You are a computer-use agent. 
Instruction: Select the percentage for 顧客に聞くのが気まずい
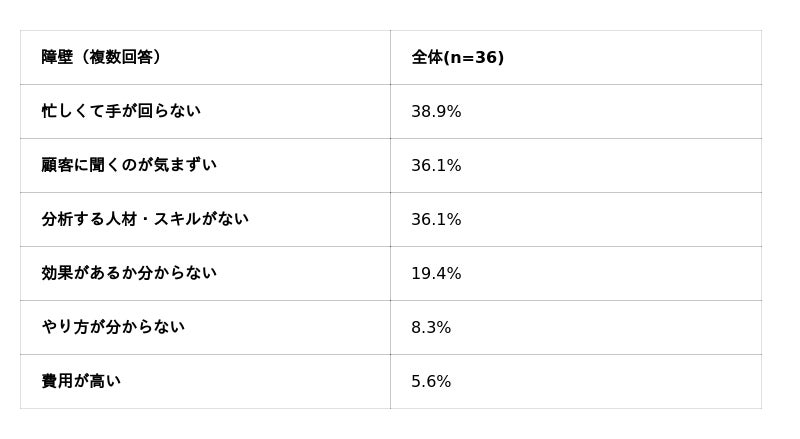436,165
